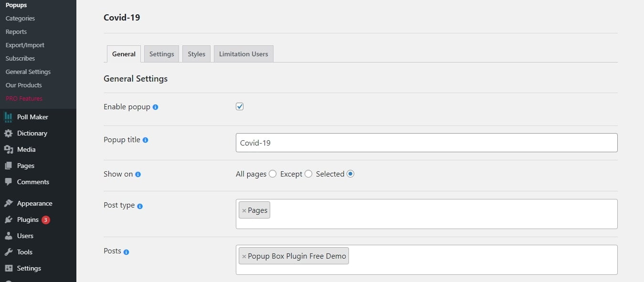Image resolution: width=644 pixels, height=282 pixels.
Task: Click the Show on label
Action: pos(118,174)
